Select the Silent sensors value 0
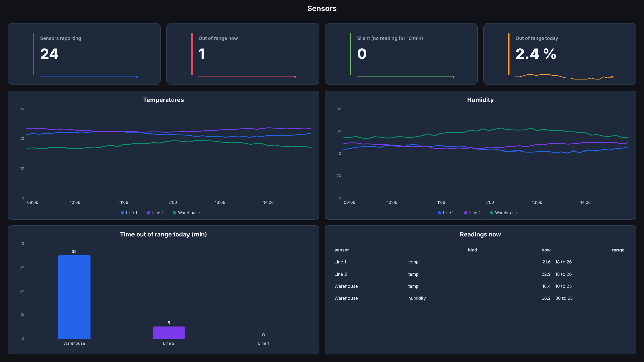 click(362, 54)
